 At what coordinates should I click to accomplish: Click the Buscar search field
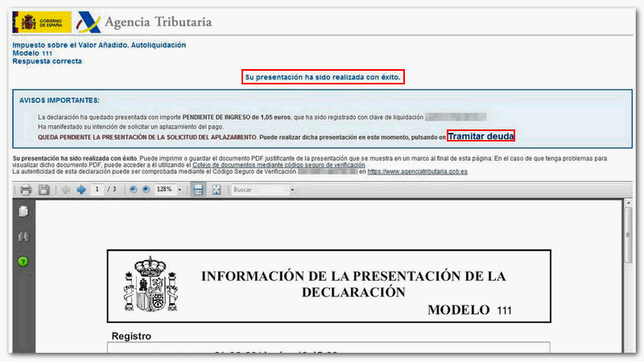tap(258, 190)
